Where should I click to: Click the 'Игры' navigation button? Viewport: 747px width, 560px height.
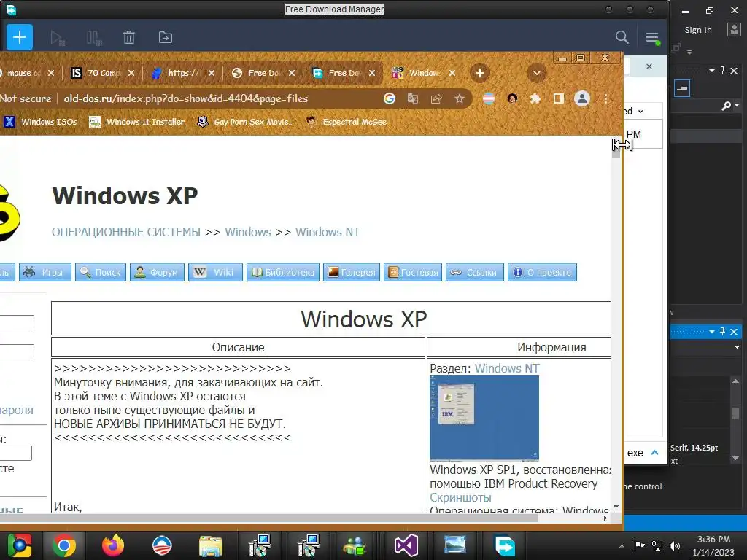(x=44, y=273)
